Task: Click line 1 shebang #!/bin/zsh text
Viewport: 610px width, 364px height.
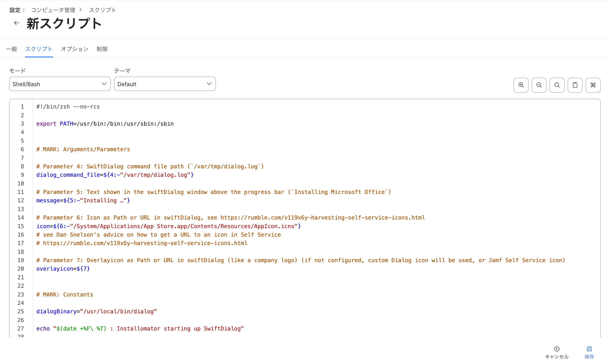Action: point(68,107)
